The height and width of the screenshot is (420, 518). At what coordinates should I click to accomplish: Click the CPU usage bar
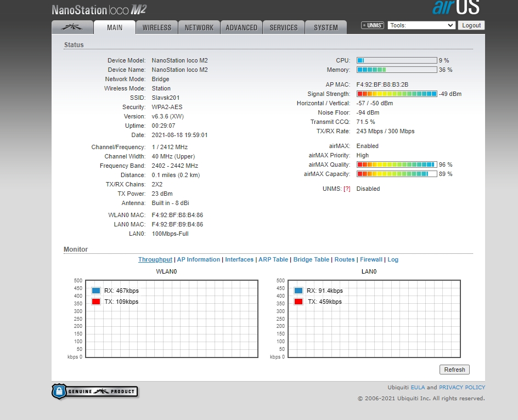point(397,60)
